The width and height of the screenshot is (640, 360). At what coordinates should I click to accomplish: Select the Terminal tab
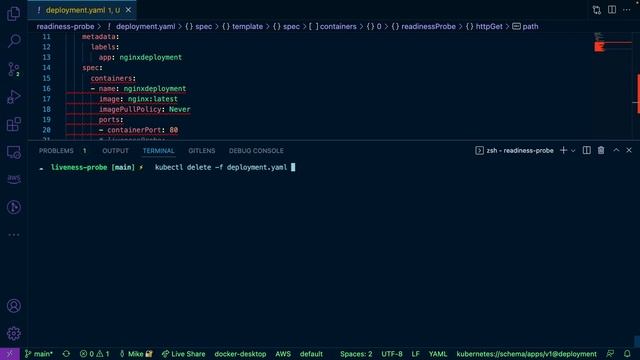point(158,151)
